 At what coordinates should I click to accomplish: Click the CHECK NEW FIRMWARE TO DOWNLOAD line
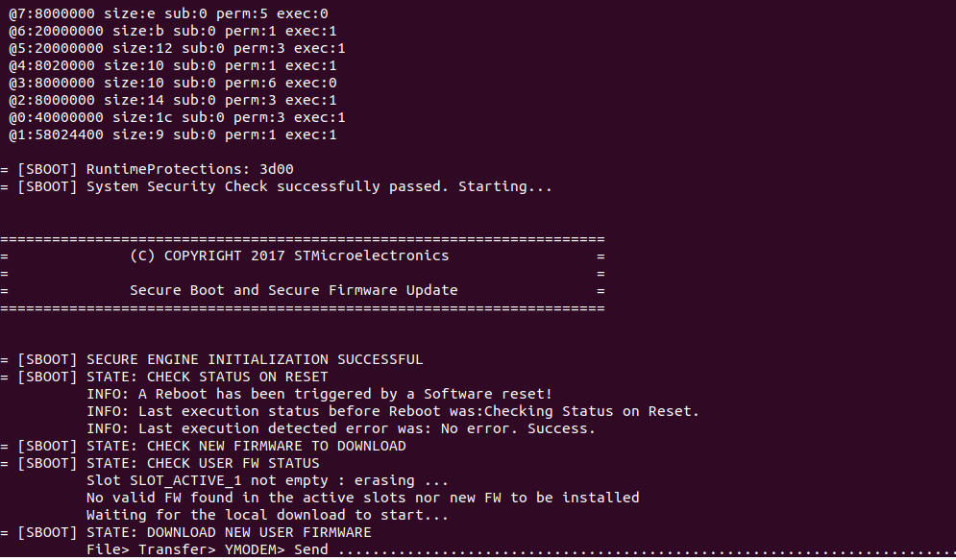203,446
